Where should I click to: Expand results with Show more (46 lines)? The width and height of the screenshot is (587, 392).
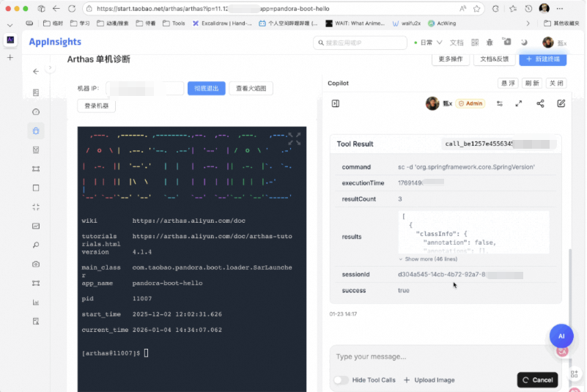pyautogui.click(x=428, y=259)
